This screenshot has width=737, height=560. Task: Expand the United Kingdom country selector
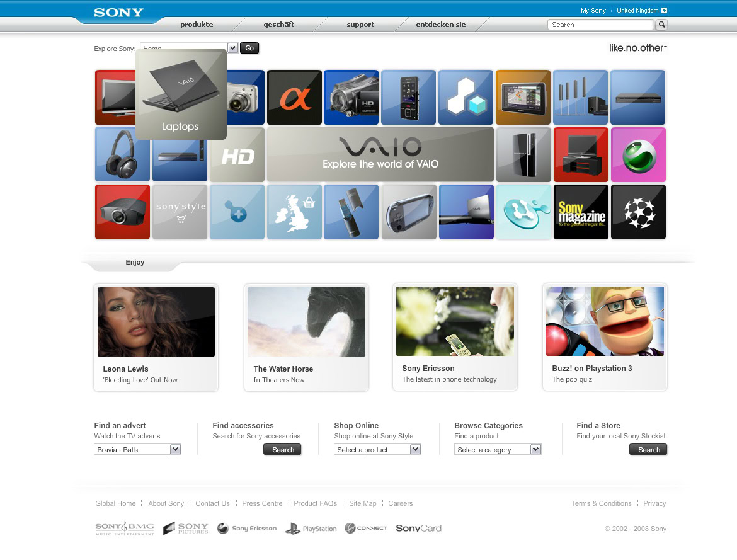(x=642, y=10)
